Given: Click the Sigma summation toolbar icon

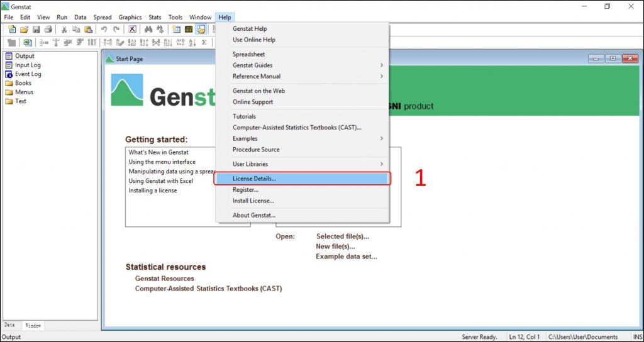Looking at the screenshot, I should (x=204, y=42).
